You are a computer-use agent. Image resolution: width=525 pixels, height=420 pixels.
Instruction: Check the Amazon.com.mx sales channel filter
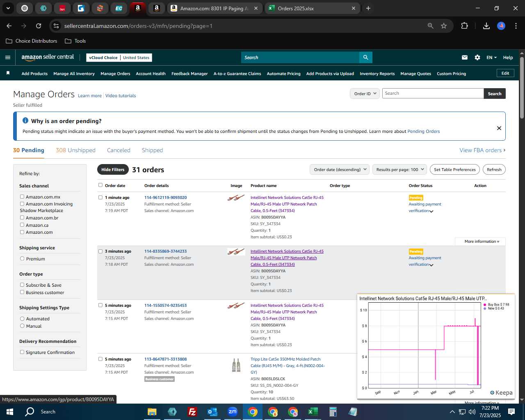(22, 197)
